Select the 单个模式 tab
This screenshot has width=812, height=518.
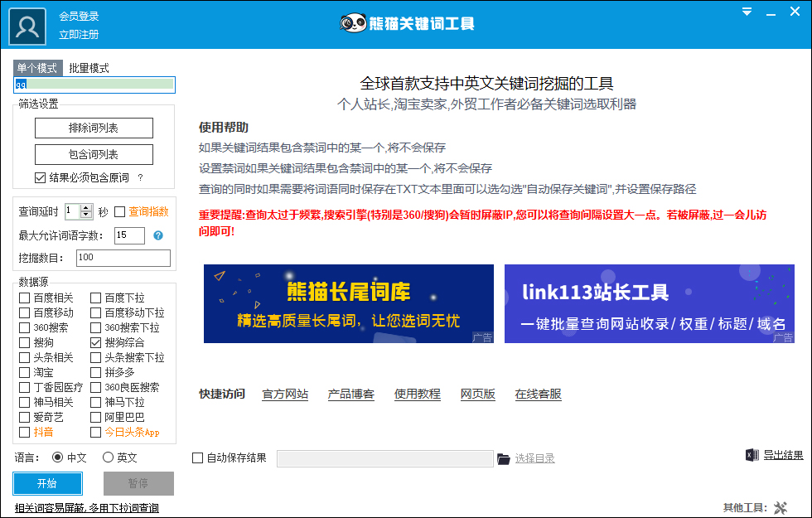(37, 68)
